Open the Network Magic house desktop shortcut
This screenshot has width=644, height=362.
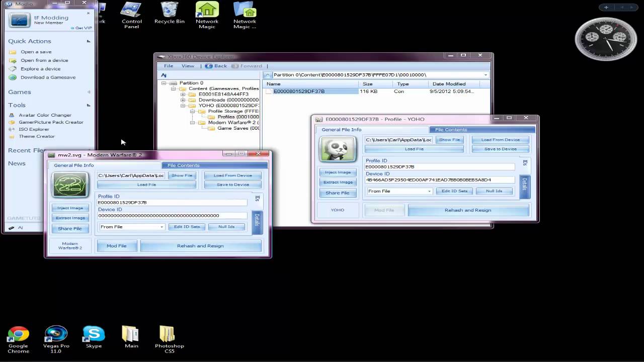(x=207, y=15)
